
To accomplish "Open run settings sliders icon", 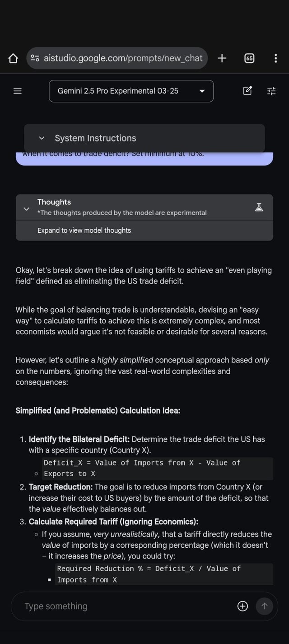I will 271,91.
